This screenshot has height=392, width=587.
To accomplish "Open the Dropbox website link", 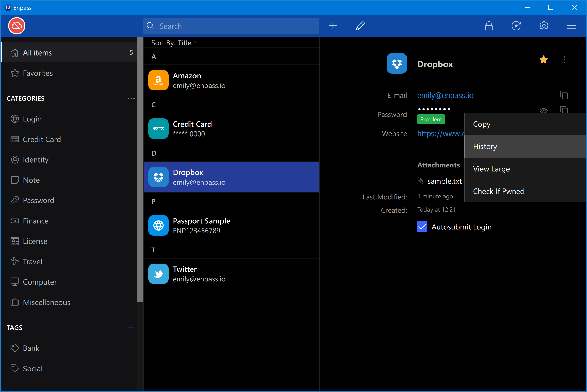I will pyautogui.click(x=441, y=133).
